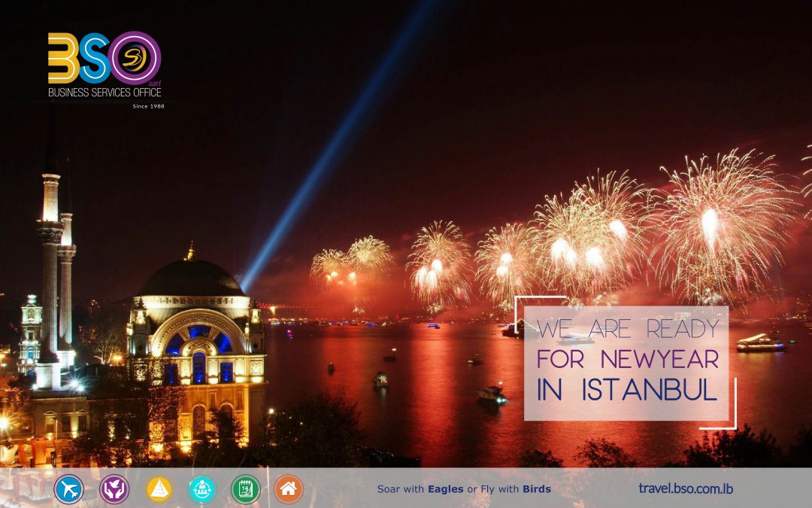812x508 pixels.
Task: Click the 'For Newyear' text line
Action: pos(628,359)
